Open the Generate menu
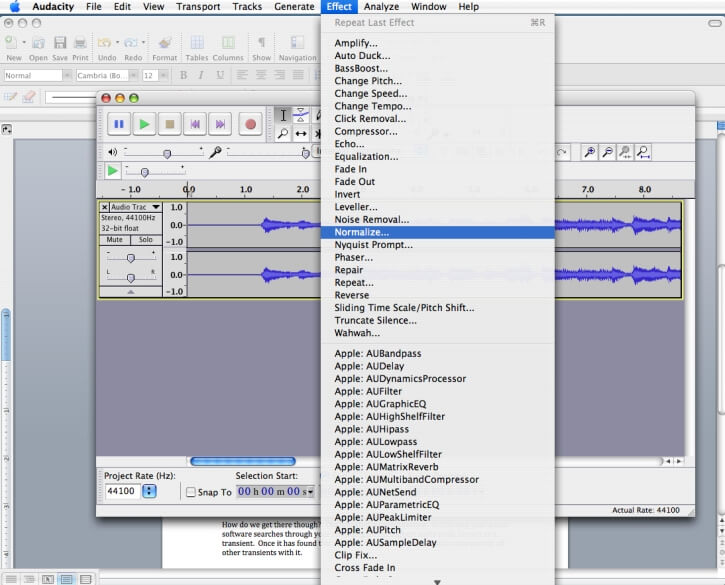The width and height of the screenshot is (725, 585). [294, 7]
